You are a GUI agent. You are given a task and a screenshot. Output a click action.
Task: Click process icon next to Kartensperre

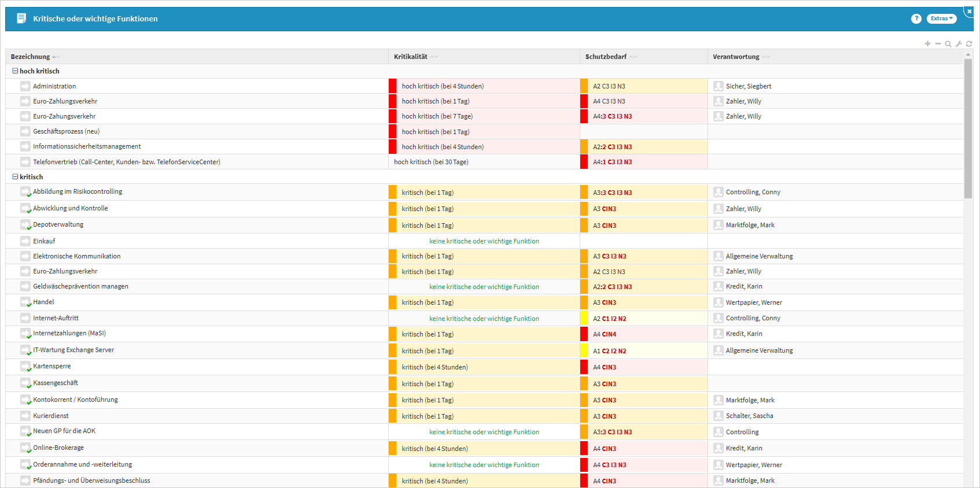pyautogui.click(x=25, y=367)
